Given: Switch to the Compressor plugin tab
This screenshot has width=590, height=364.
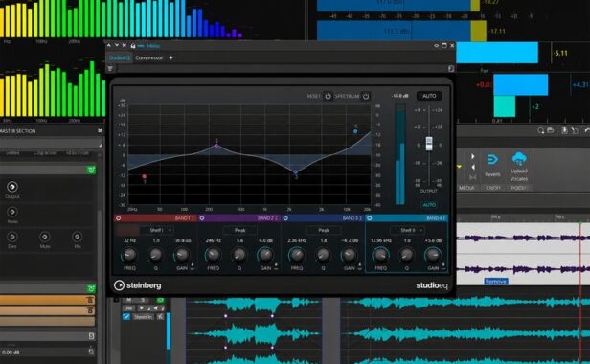Looking at the screenshot, I should [149, 58].
